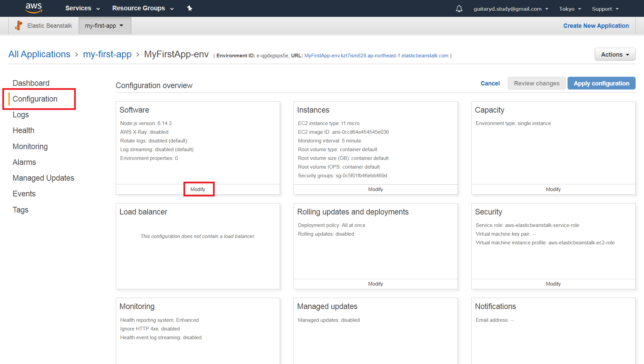Click Virtual machine instance profile text
The height and width of the screenshot is (364, 644).
tap(545, 243)
